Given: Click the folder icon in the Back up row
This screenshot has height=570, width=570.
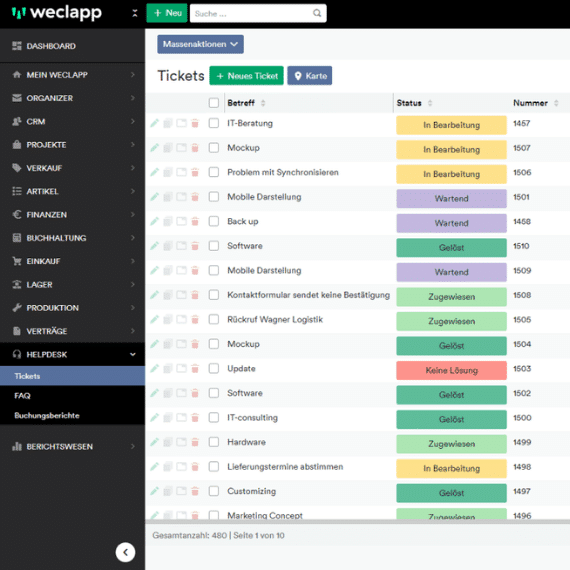Looking at the screenshot, I should (181, 221).
